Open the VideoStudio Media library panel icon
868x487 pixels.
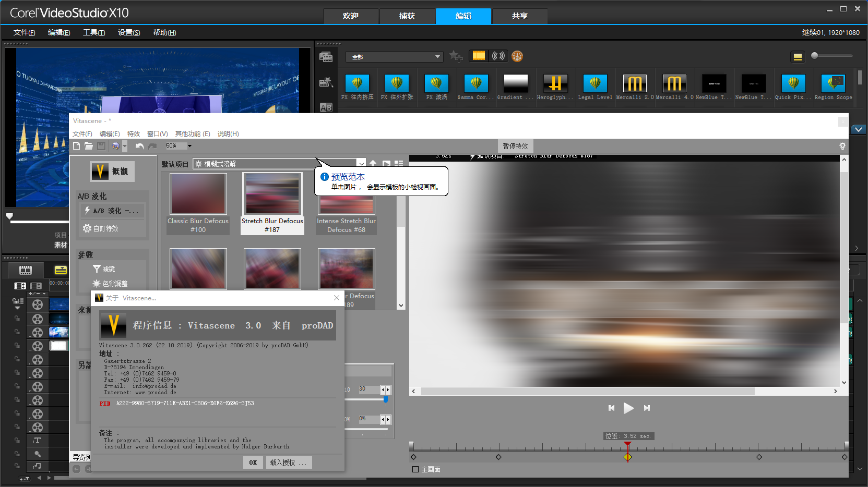pyautogui.click(x=326, y=57)
